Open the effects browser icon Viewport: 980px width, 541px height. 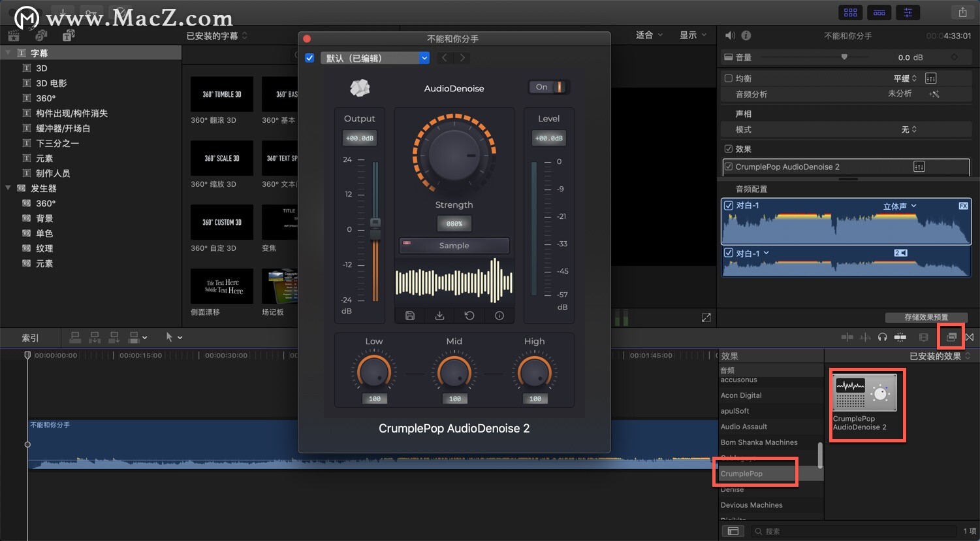point(951,337)
